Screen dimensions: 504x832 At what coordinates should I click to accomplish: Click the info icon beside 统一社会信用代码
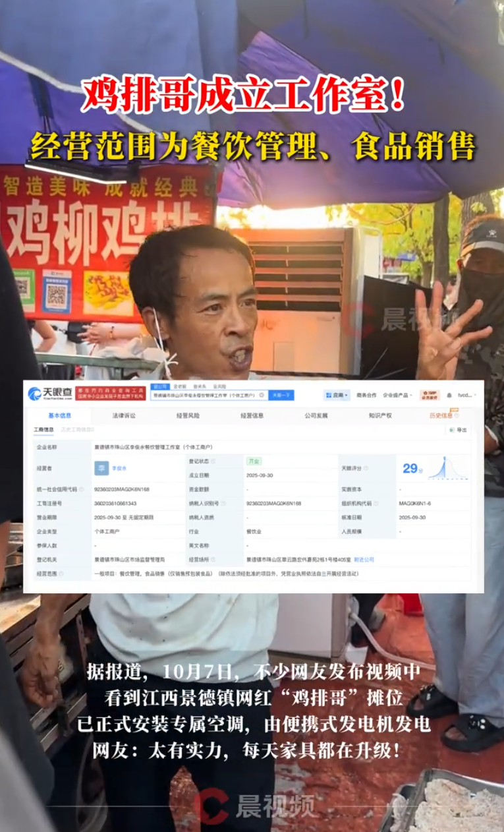80,490
